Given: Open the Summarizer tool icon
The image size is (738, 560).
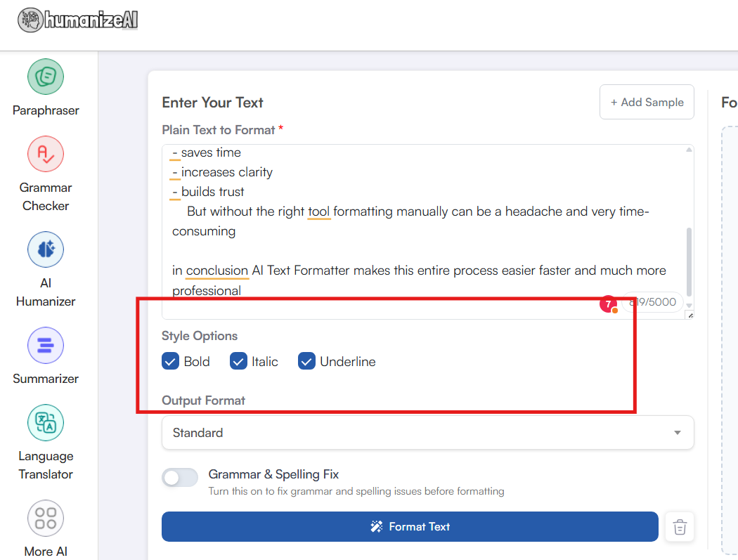Looking at the screenshot, I should coord(46,346).
